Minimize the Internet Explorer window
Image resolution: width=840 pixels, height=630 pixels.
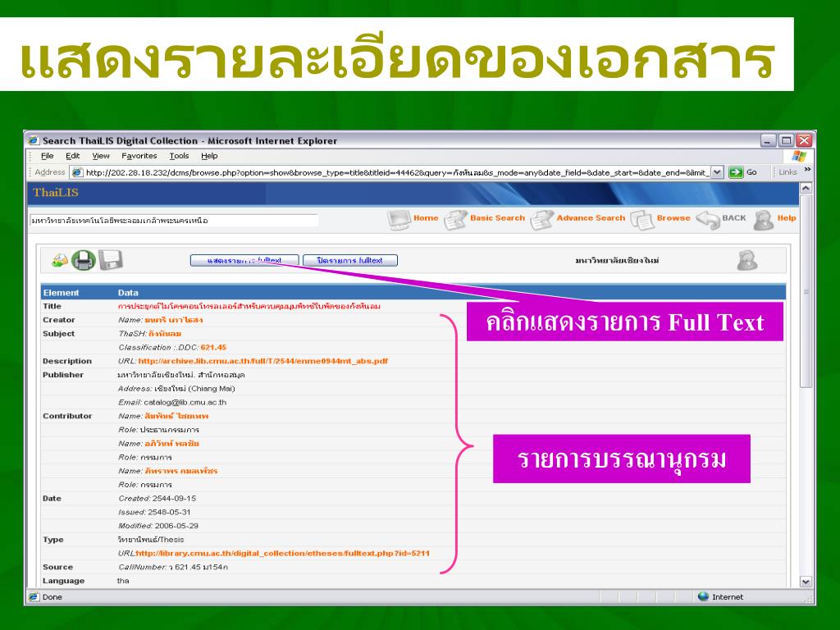tap(768, 140)
